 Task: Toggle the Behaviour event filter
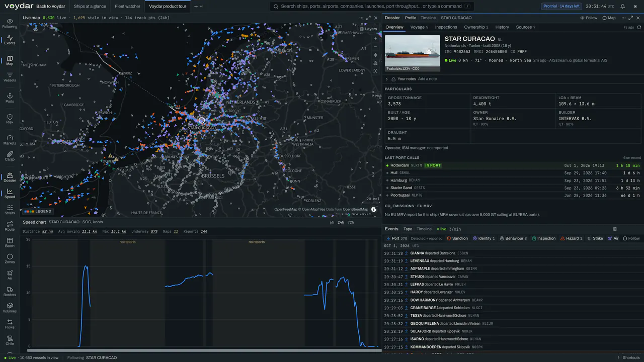tap(513, 238)
